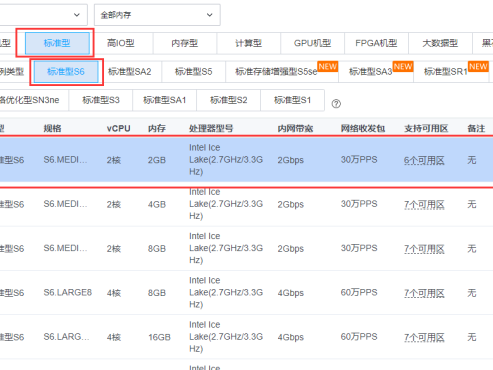Image resolution: width=493 pixels, height=370 pixels.
Task: Select 标准型SA3 with NEW badge
Action: tap(376, 72)
